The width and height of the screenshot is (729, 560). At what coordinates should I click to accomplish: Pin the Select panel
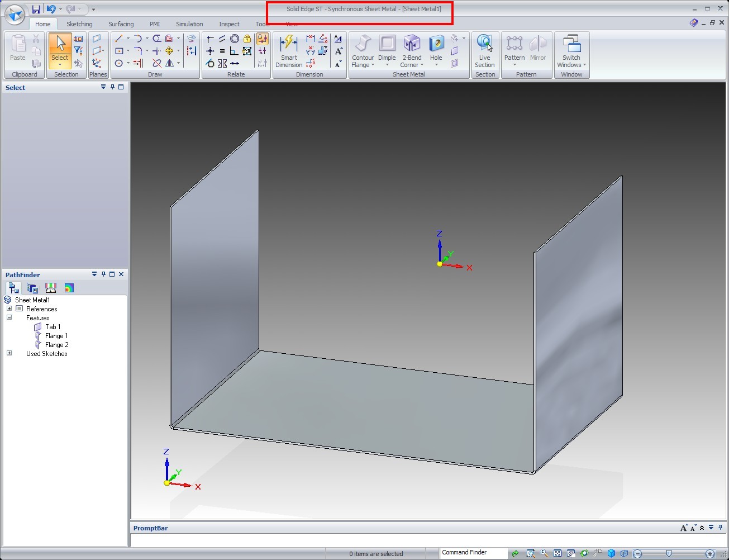pyautogui.click(x=112, y=87)
